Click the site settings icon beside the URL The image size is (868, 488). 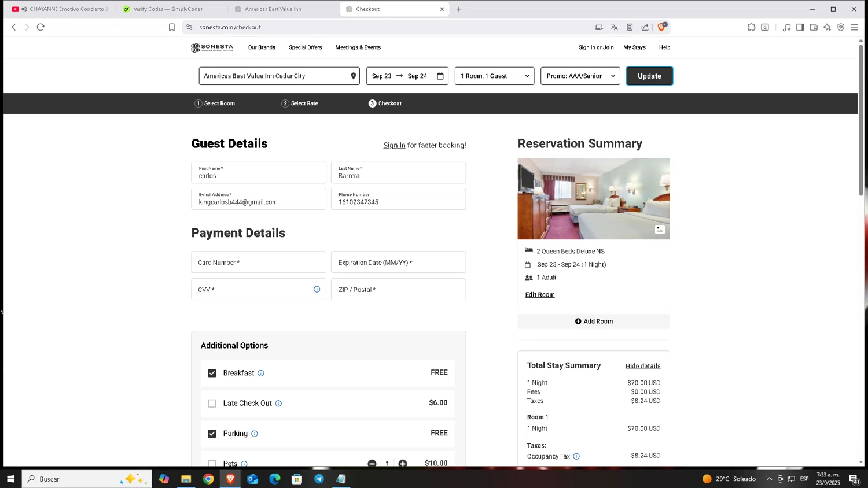pyautogui.click(x=189, y=27)
